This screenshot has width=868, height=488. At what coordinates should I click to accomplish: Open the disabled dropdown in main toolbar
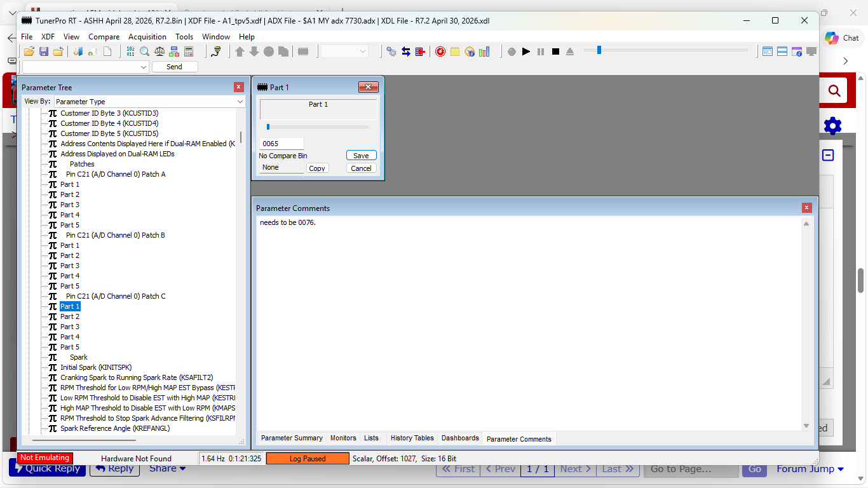(344, 51)
